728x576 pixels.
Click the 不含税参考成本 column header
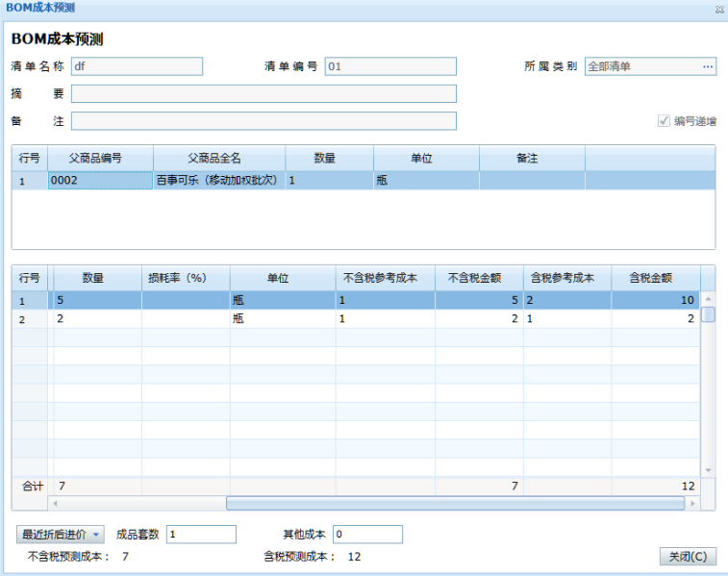pyautogui.click(x=380, y=278)
